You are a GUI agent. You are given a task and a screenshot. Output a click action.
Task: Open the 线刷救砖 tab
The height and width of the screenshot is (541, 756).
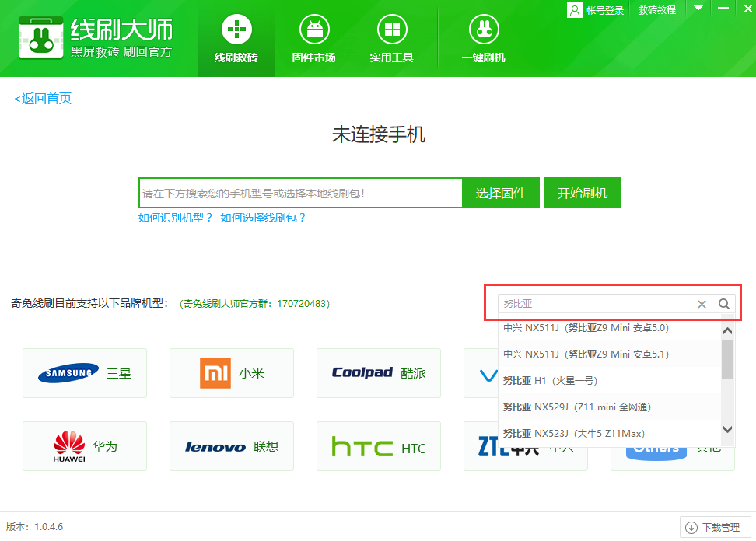236,39
